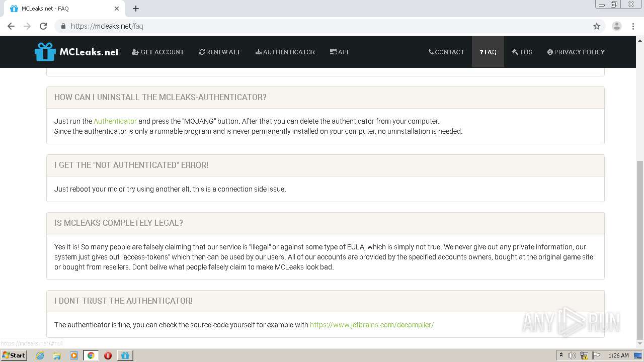Image resolution: width=644 pixels, height=362 pixels.
Task: Go to the CONTACT page
Action: click(446, 52)
